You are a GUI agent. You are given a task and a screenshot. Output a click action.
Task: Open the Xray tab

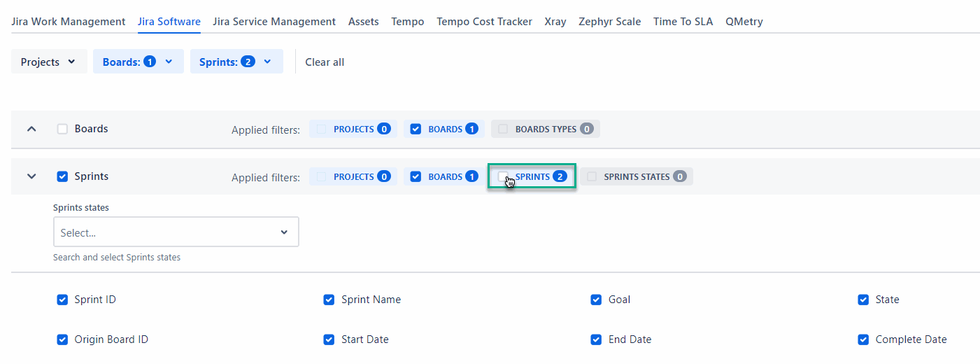point(555,22)
